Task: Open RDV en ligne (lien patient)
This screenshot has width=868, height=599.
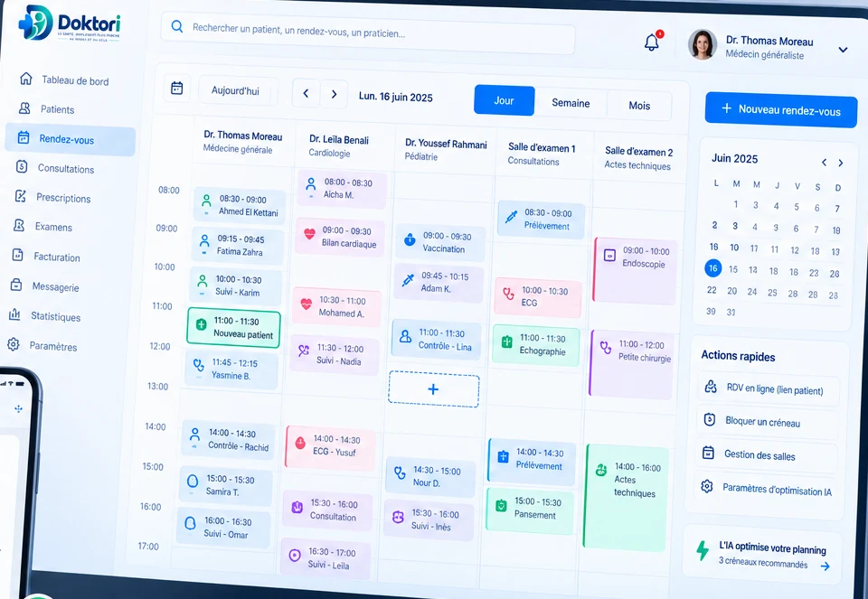Action: click(x=769, y=388)
